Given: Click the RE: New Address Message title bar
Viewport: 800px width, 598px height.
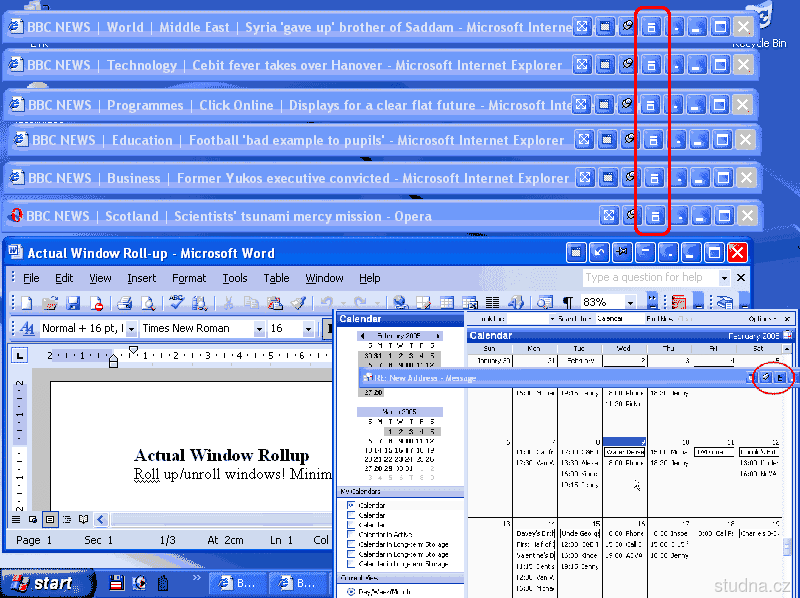Looking at the screenshot, I should pos(554,378).
